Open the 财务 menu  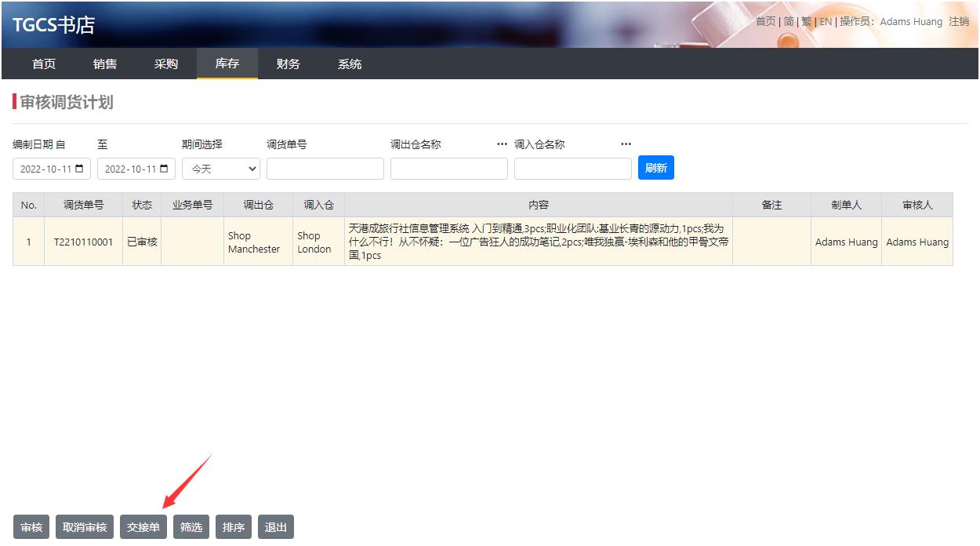click(x=288, y=64)
